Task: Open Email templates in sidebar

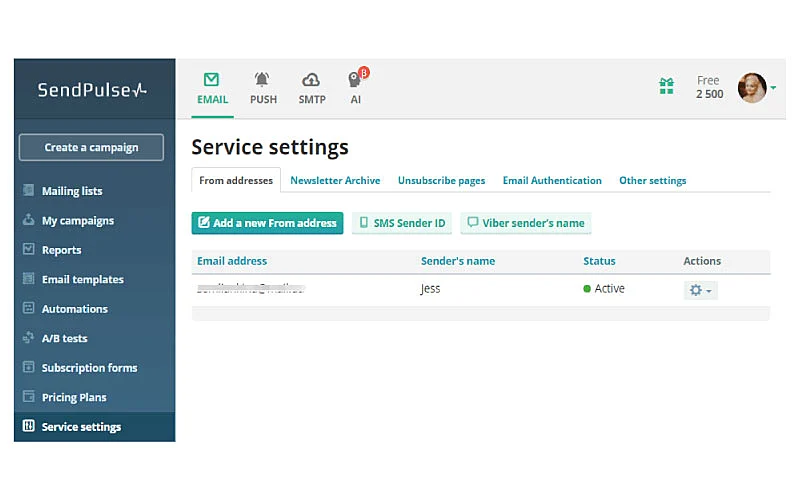Action: click(x=82, y=279)
